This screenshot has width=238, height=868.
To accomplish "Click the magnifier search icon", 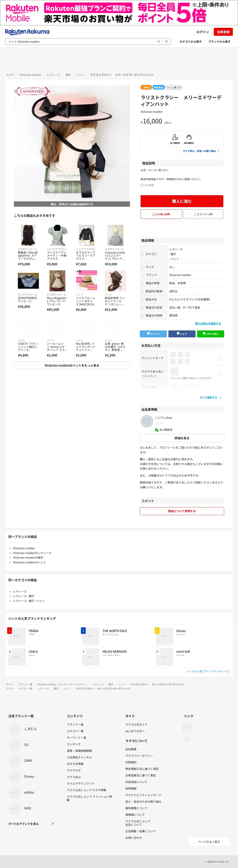I will click(166, 42).
